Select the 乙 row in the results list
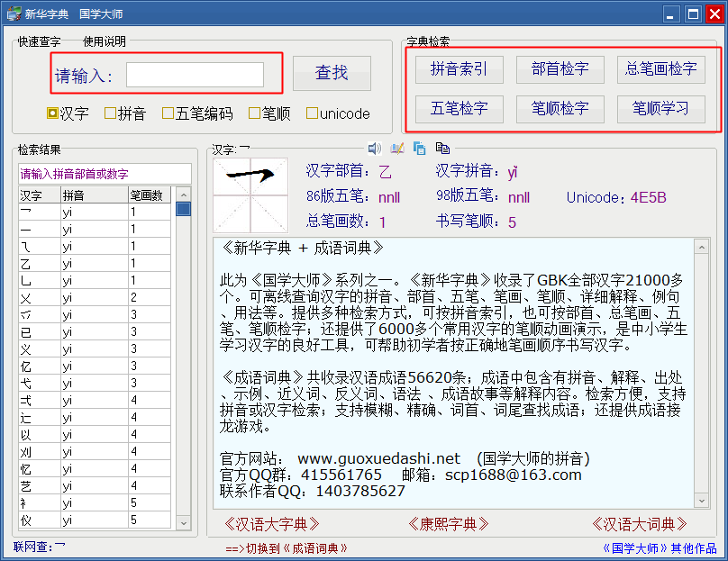The image size is (728, 561). (95, 264)
